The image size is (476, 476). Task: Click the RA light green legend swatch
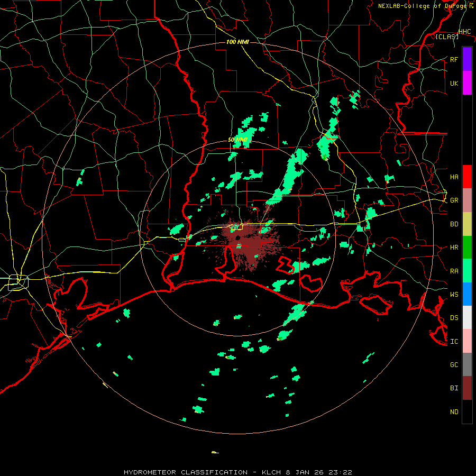coord(467,271)
